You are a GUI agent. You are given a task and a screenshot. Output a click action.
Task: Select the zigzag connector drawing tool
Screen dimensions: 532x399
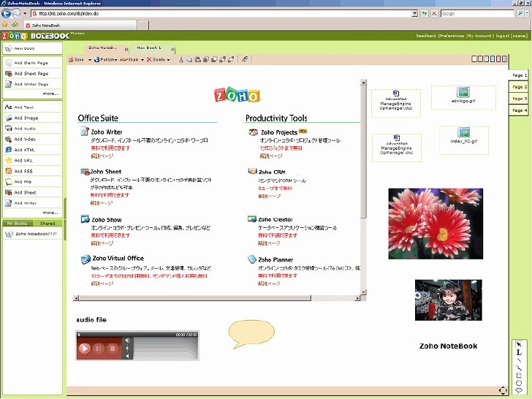[519, 368]
